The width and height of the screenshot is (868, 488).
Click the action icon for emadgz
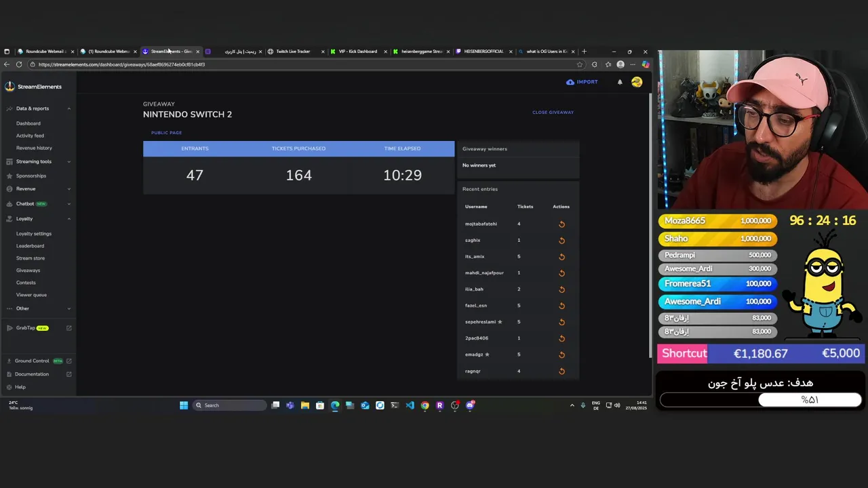[x=561, y=354]
